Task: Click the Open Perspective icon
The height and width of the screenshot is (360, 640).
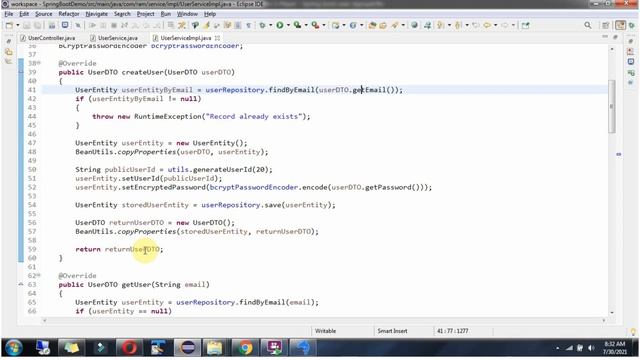Action: [606, 25]
